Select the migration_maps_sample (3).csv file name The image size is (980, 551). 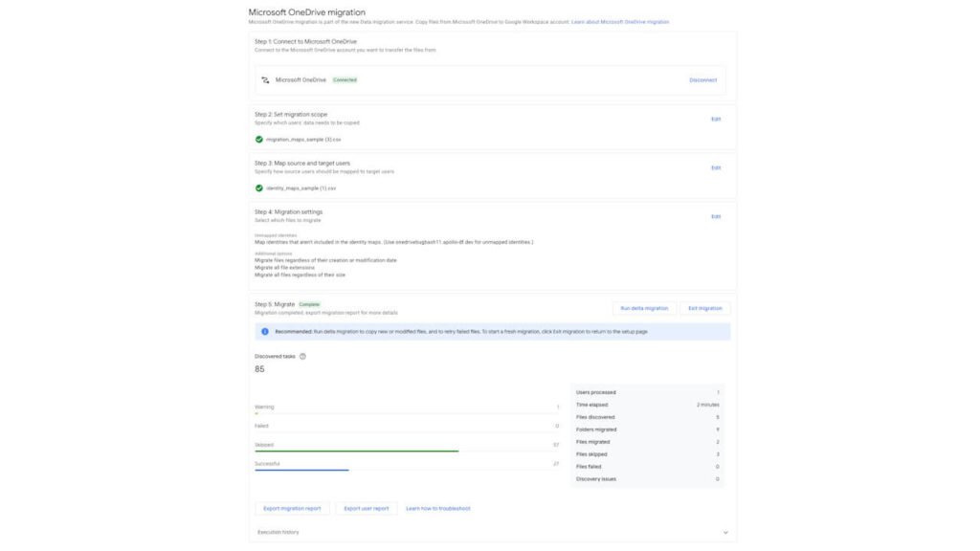tap(303, 140)
